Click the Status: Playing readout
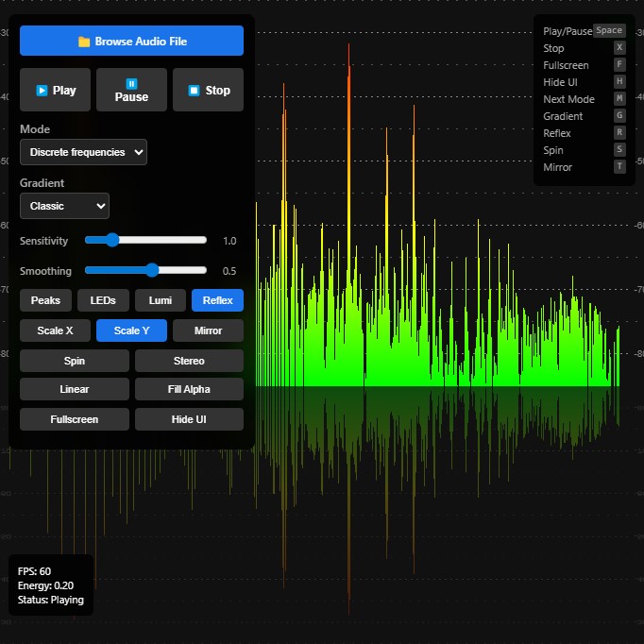Image resolution: width=644 pixels, height=644 pixels. (x=50, y=600)
